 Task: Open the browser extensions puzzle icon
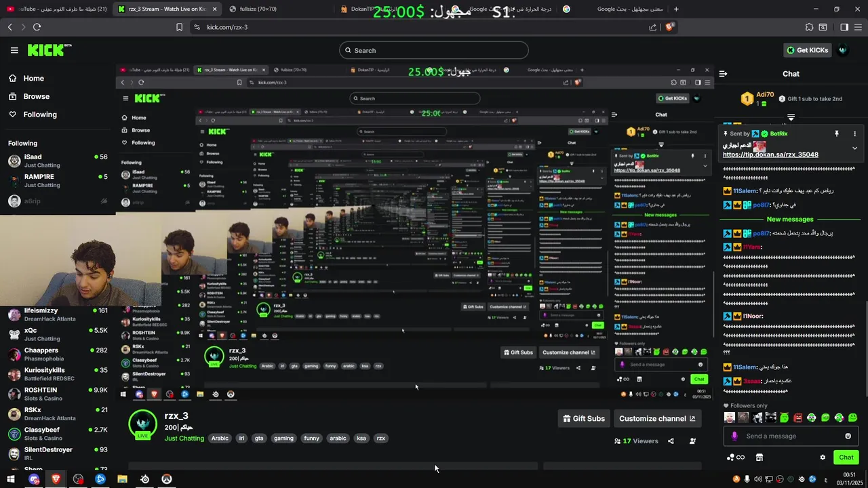pyautogui.click(x=809, y=27)
